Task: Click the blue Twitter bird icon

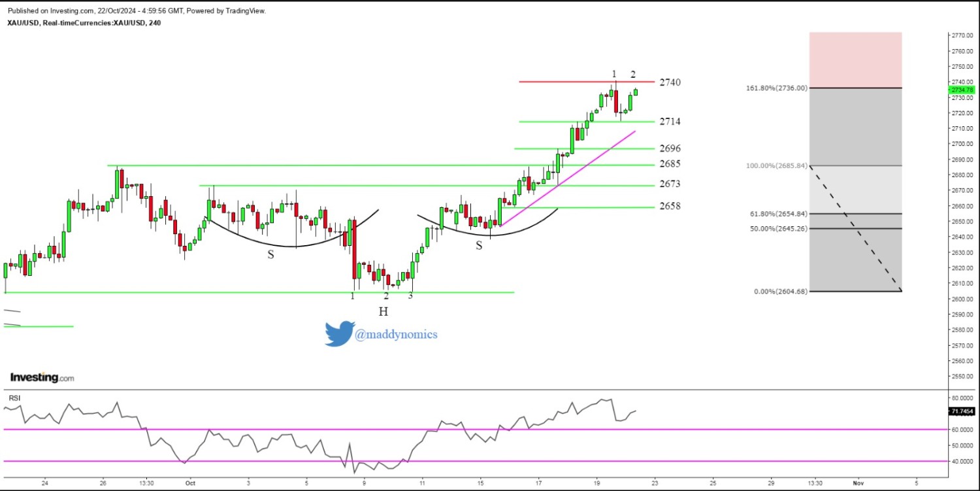Action: (340, 333)
